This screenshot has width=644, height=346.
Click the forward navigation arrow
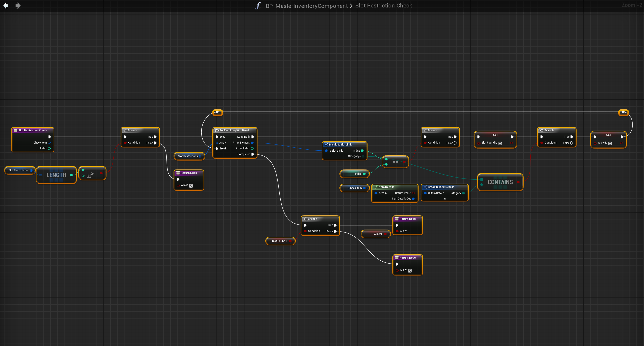[x=18, y=5]
